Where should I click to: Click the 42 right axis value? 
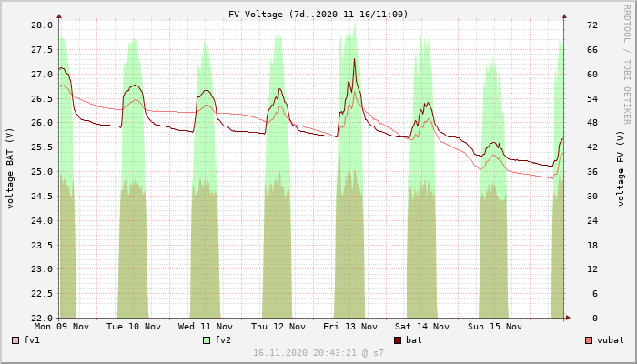[x=592, y=147]
